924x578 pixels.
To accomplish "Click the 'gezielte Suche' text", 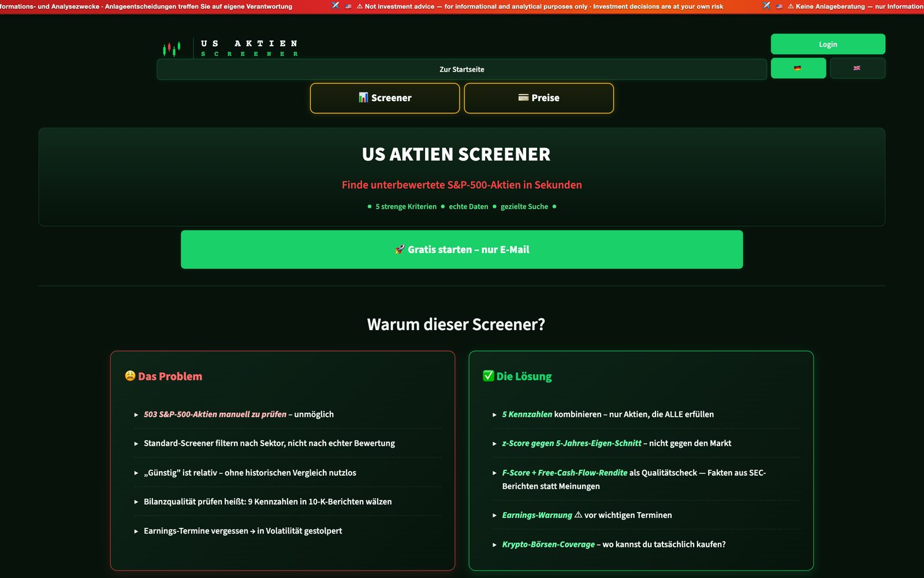I will pos(524,206).
